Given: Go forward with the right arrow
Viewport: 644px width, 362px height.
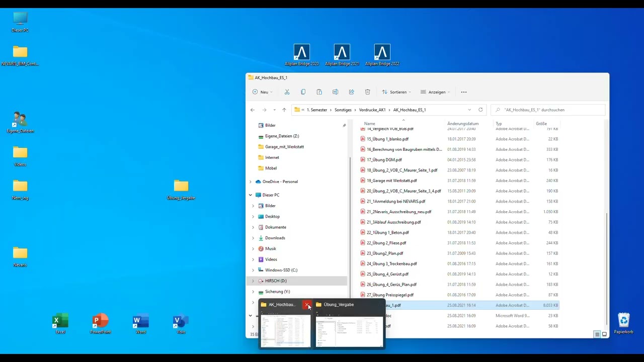Looking at the screenshot, I should (x=264, y=110).
